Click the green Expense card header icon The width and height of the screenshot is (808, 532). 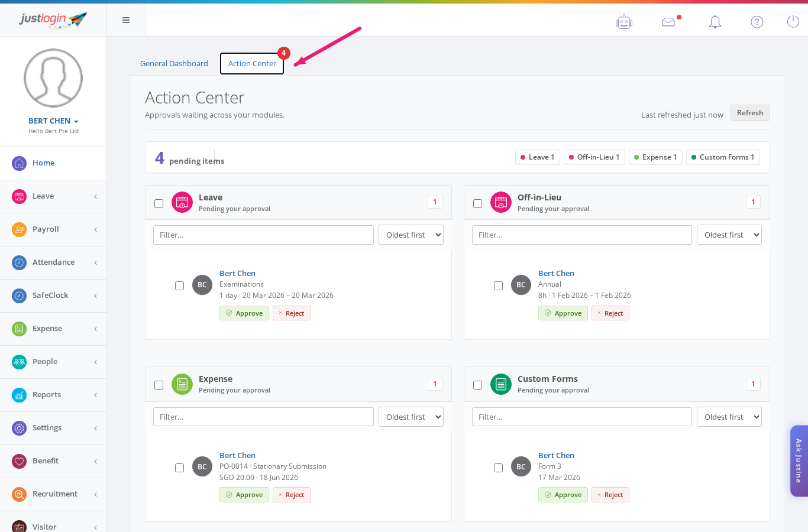click(x=182, y=384)
